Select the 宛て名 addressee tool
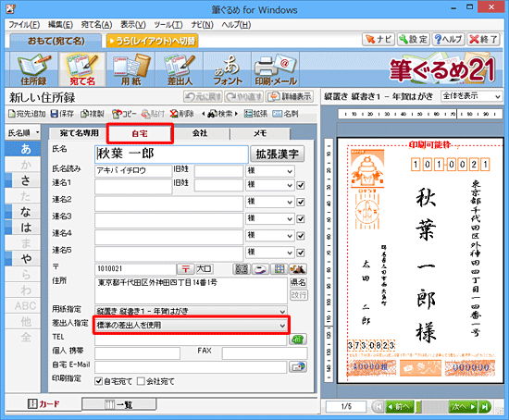 [x=82, y=69]
